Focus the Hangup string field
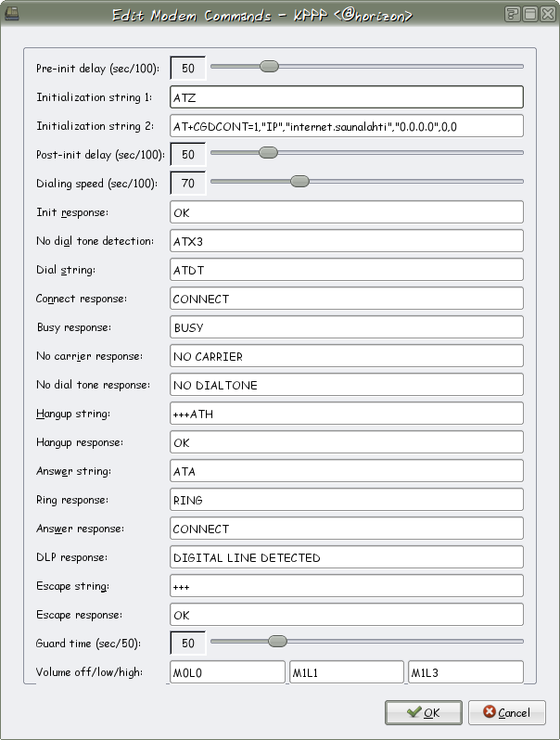Screen dimensions: 560x740 347,414
